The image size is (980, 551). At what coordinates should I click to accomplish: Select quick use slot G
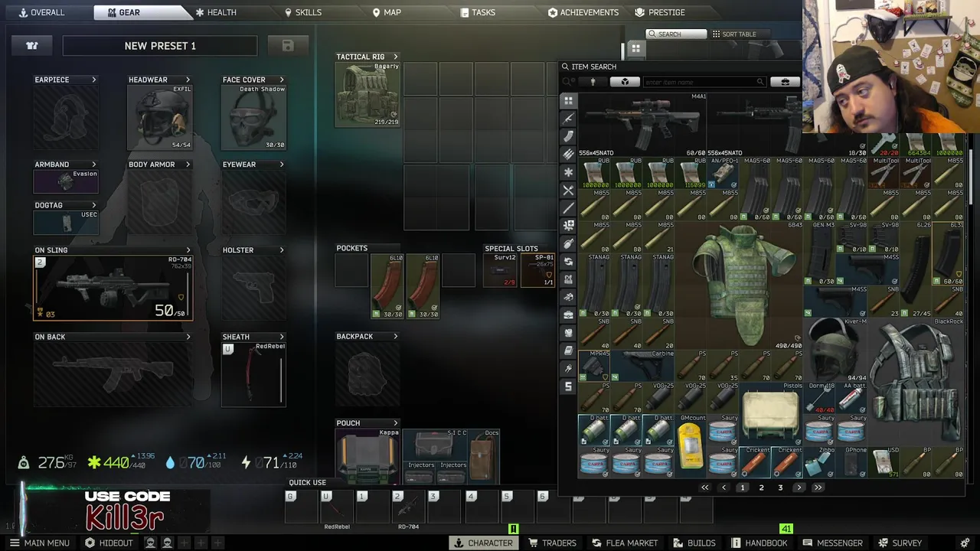coord(301,507)
